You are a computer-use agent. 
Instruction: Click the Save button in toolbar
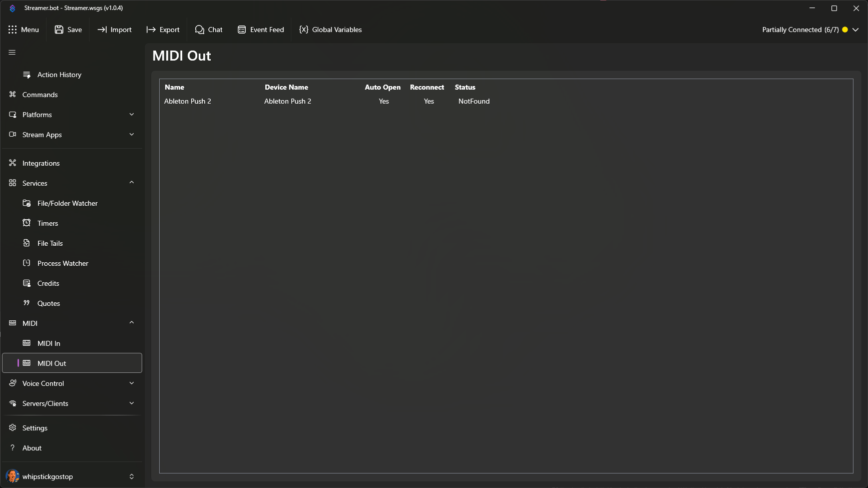[68, 30]
